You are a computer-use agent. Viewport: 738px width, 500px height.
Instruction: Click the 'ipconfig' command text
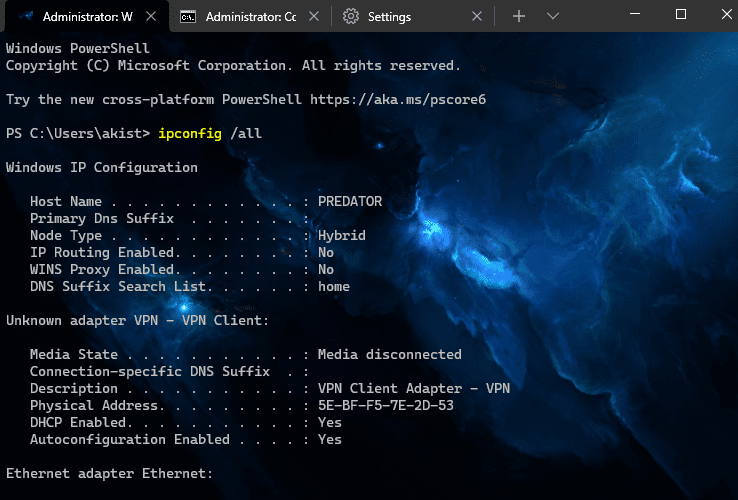point(190,134)
